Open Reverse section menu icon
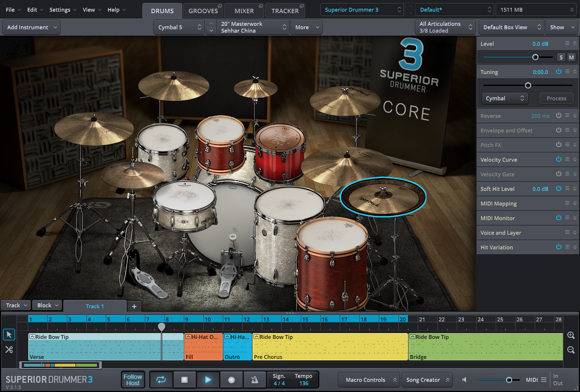Screen dimensions: 580x392 pyautogui.click(x=567, y=115)
